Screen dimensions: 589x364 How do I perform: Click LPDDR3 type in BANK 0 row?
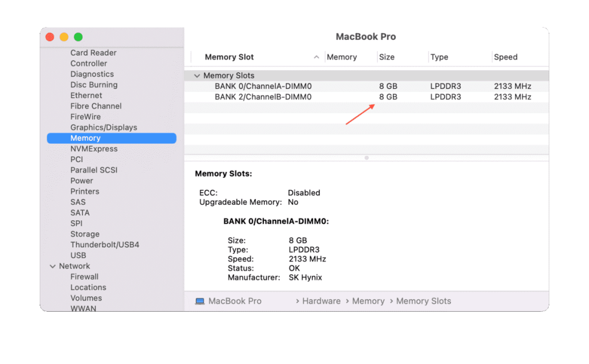(446, 86)
